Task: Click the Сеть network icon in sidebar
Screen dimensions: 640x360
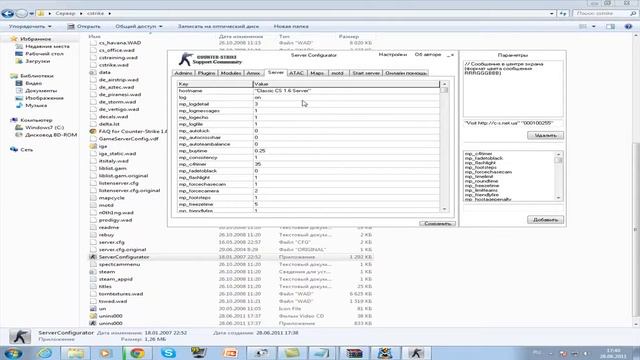Action: (x=14, y=150)
